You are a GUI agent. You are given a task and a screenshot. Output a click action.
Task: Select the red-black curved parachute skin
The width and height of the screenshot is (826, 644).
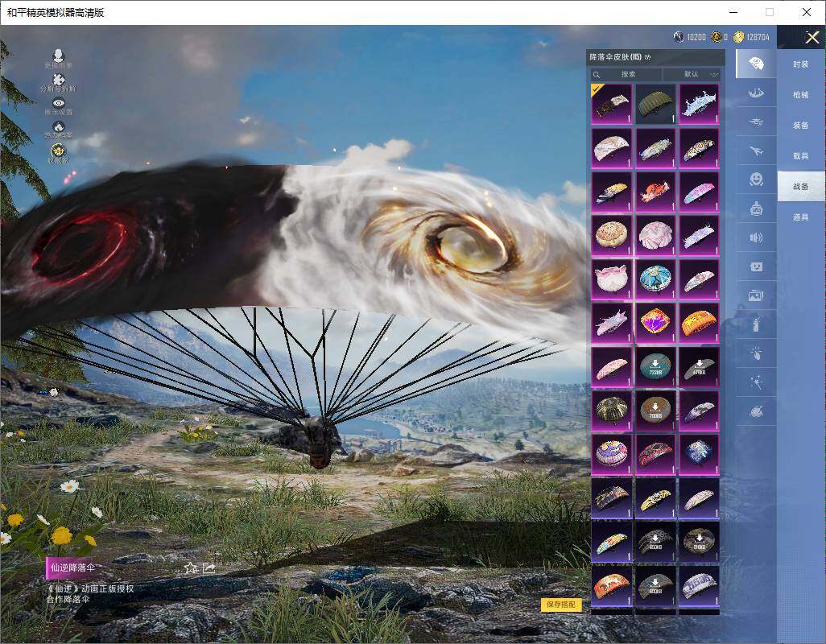click(655, 453)
